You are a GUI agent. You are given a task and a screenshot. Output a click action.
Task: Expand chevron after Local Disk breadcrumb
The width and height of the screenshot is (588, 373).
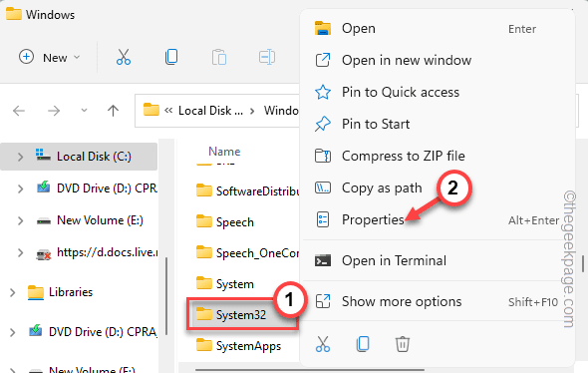click(x=252, y=111)
